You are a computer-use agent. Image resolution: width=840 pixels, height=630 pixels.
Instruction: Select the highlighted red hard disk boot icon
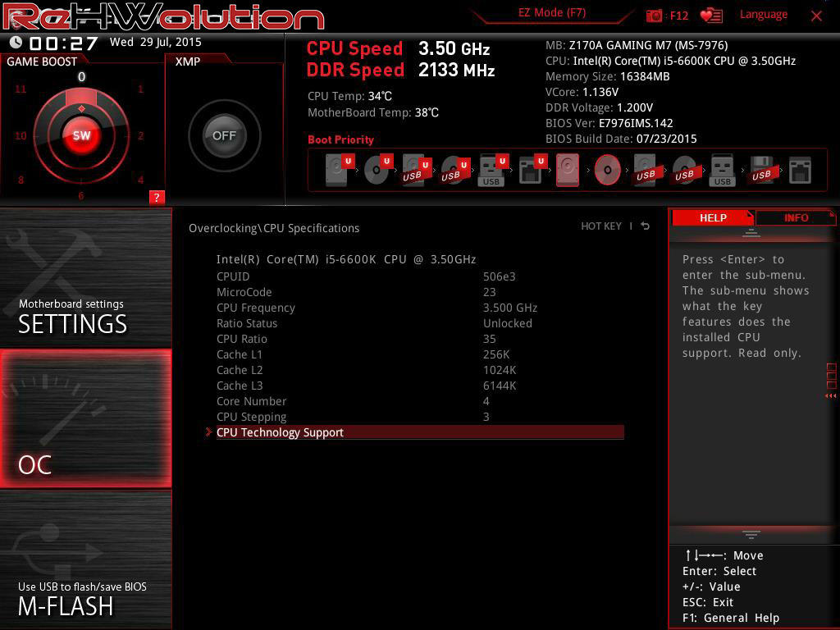tap(567, 171)
